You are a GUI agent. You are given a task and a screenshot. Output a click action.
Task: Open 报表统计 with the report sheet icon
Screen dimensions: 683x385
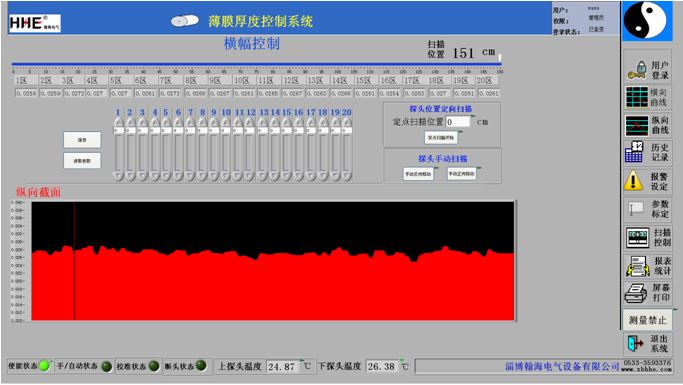(x=638, y=266)
